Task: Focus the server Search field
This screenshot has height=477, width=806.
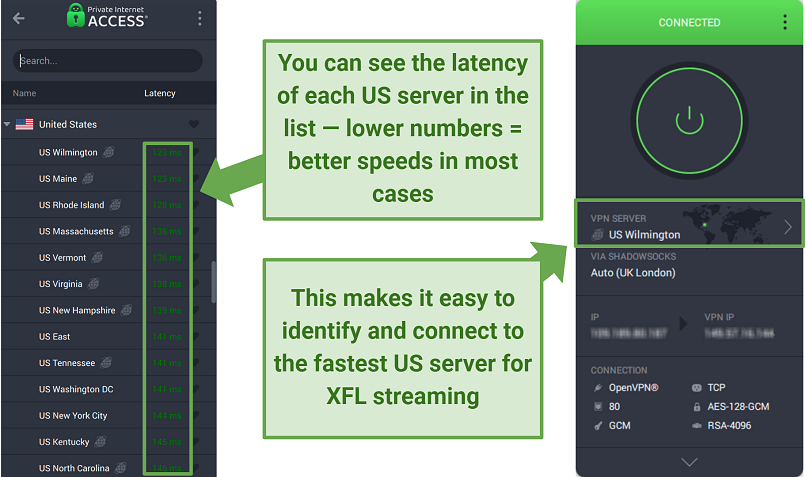Action: point(107,61)
